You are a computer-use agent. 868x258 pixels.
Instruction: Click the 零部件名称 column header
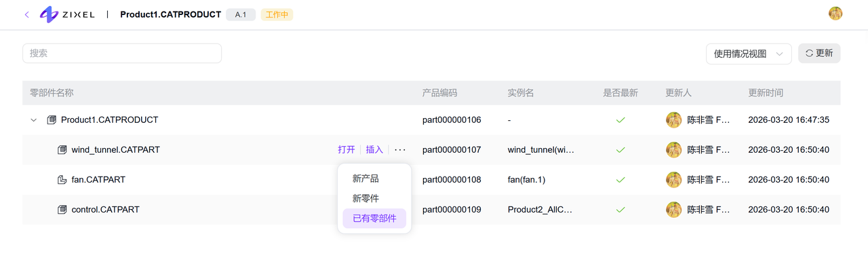pyautogui.click(x=52, y=93)
